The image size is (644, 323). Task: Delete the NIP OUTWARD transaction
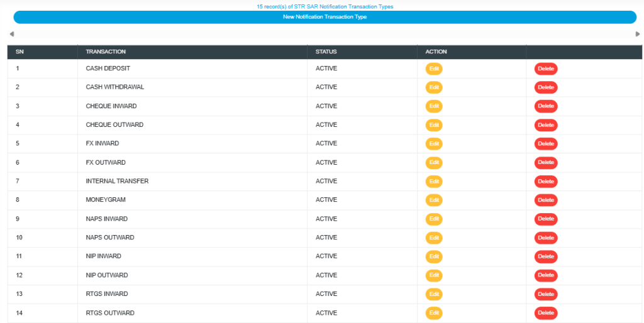pyautogui.click(x=545, y=275)
